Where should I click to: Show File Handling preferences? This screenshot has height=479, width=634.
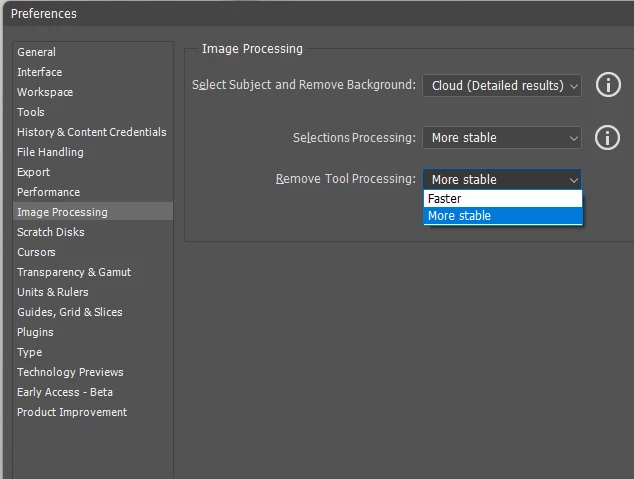pos(50,152)
